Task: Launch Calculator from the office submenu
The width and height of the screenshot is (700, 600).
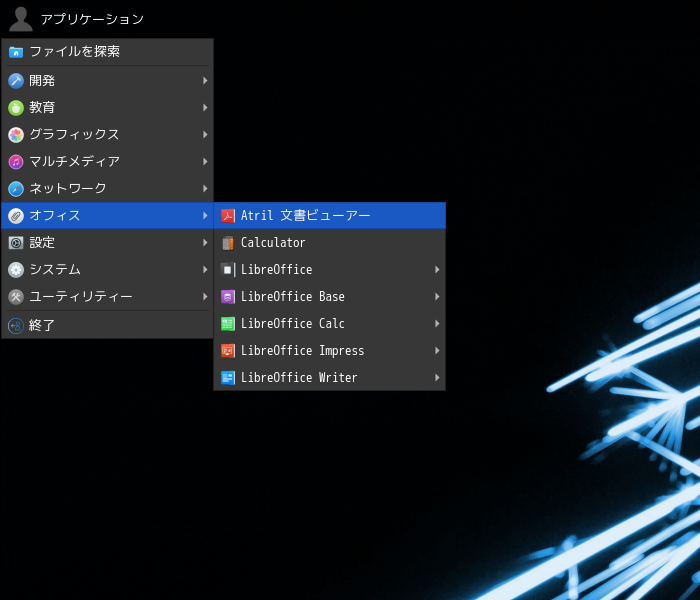Action: click(x=329, y=243)
